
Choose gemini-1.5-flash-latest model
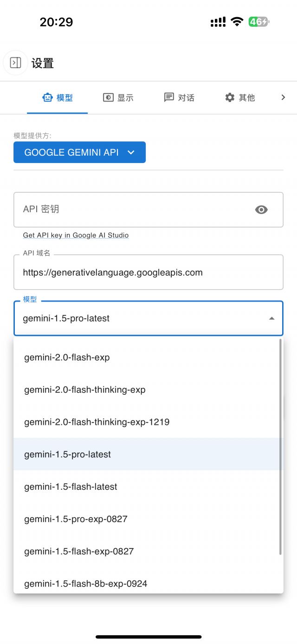71,487
